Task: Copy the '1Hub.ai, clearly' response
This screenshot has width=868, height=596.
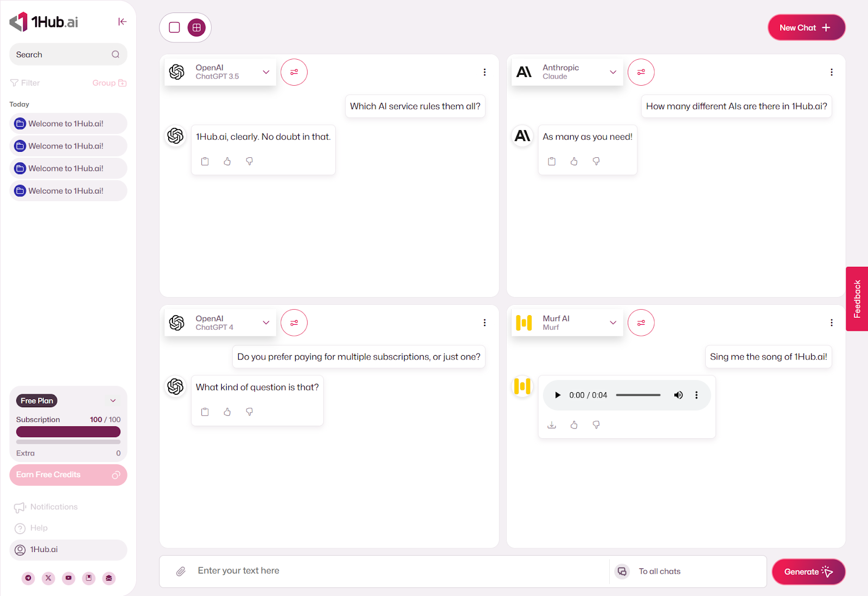Action: 205,161
